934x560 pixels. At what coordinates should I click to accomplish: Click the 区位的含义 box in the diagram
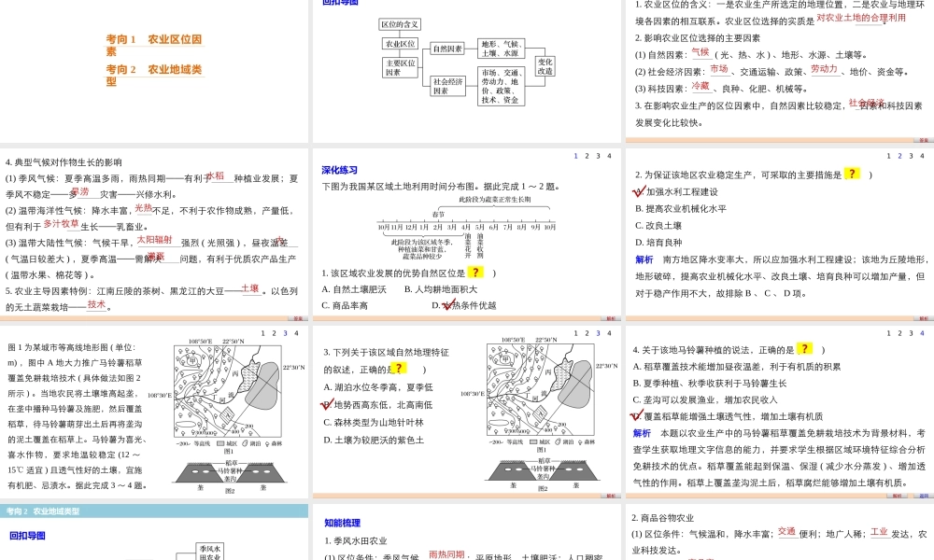click(x=400, y=24)
